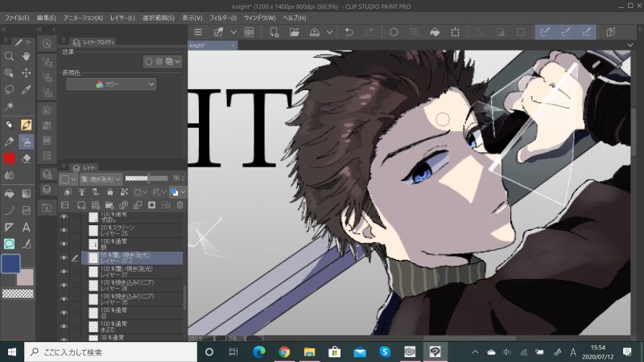Screen dimensions: 644x362
Task: Hide the レイヤー 36 layer
Action: click(64, 286)
